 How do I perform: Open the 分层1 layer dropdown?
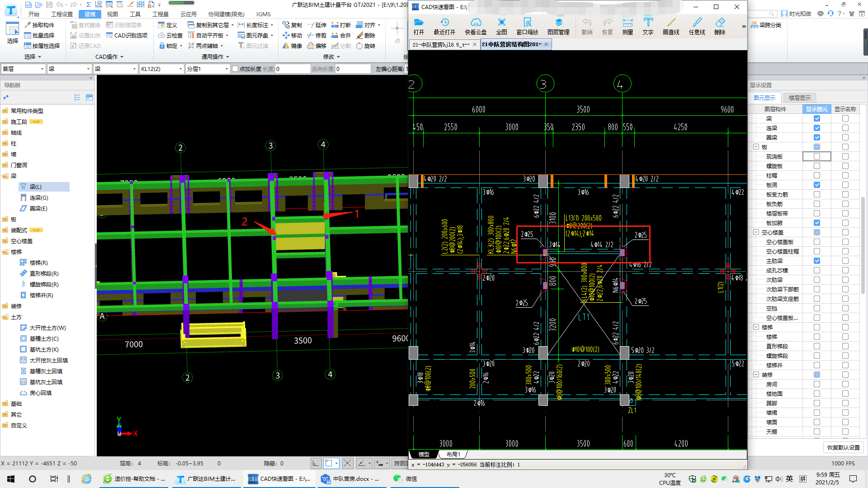click(208, 69)
